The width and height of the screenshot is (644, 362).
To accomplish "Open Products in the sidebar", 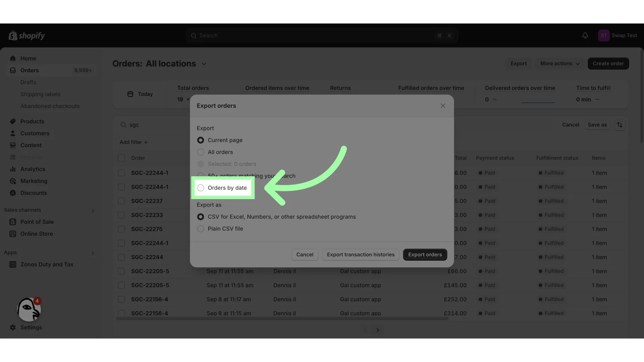I will click(x=32, y=121).
